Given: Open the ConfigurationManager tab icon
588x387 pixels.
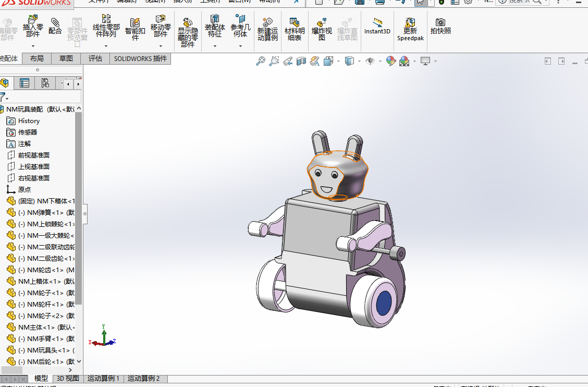Looking at the screenshot, I should pyautogui.click(x=45, y=83).
